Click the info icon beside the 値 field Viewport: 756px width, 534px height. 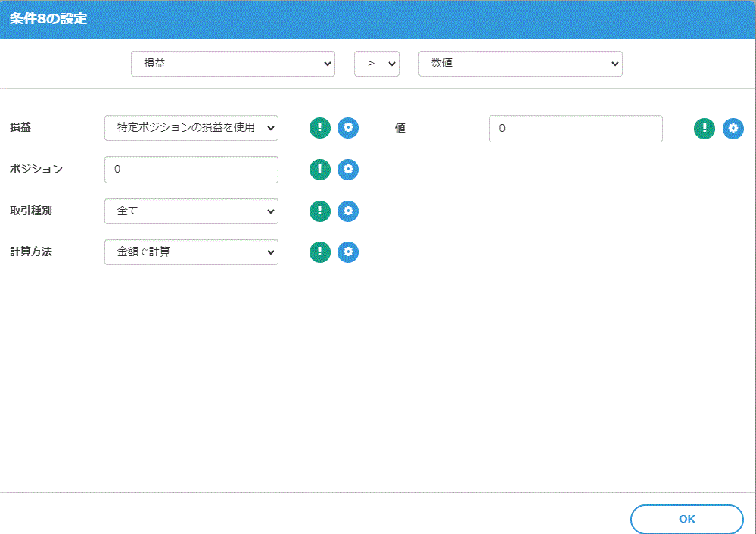704,129
